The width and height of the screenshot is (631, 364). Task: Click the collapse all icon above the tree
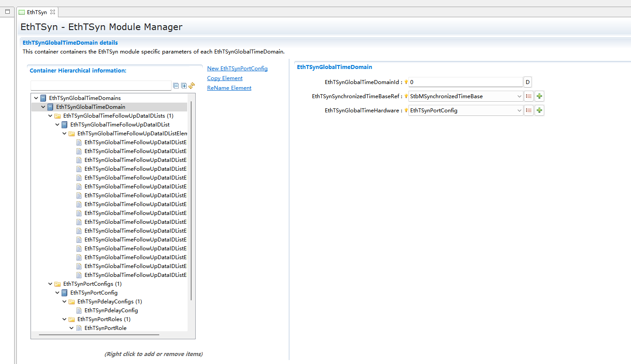point(176,85)
